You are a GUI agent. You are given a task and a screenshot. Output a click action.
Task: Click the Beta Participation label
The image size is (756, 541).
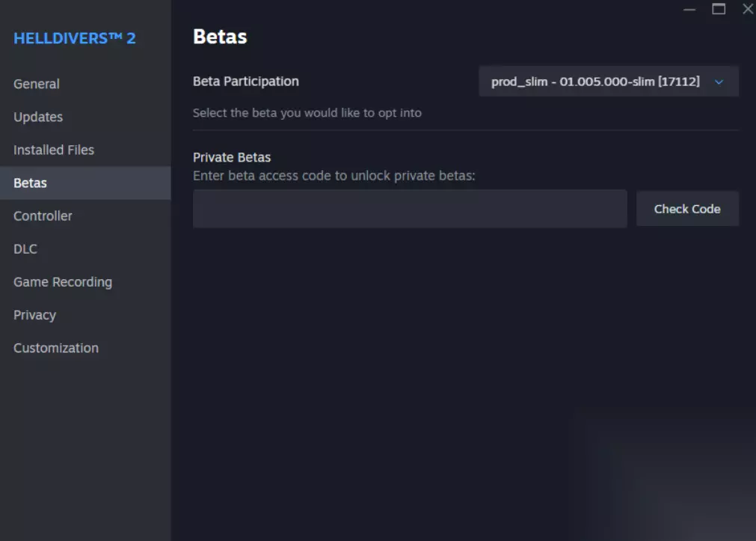click(x=245, y=81)
